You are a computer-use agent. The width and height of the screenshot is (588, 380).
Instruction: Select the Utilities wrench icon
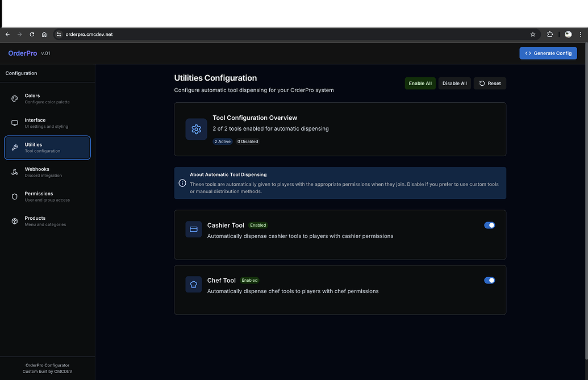14,147
